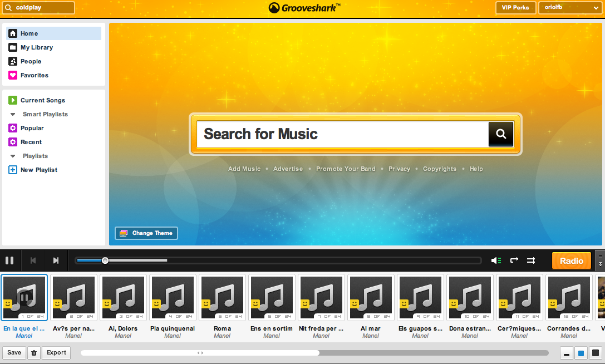Screen dimensions: 605x364
Task: Select the Cer?miques... thumbnail
Action: click(x=519, y=298)
